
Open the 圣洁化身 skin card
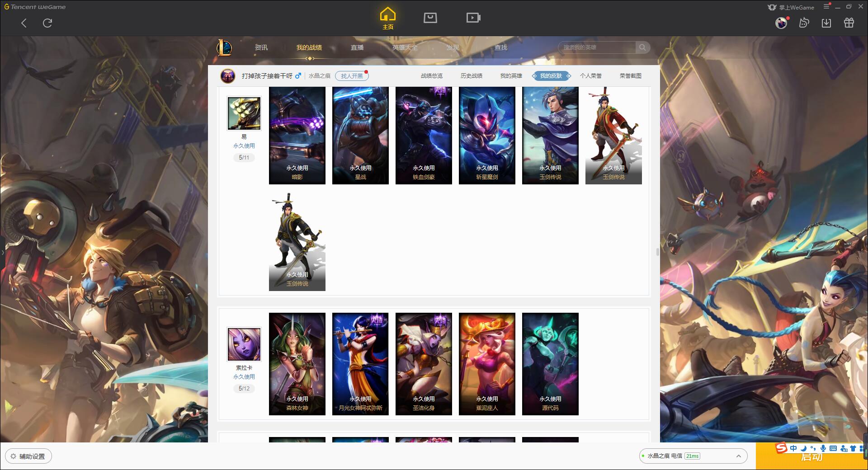point(424,364)
